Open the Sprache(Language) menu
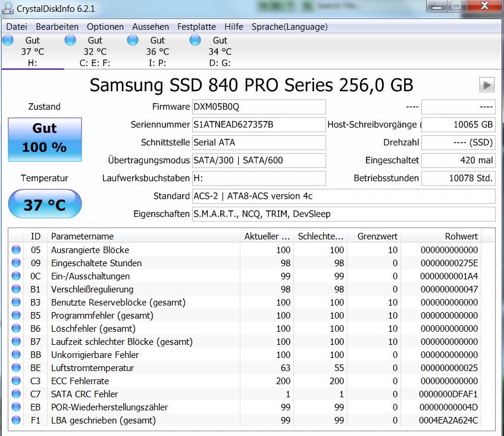504x436 pixels. (290, 27)
